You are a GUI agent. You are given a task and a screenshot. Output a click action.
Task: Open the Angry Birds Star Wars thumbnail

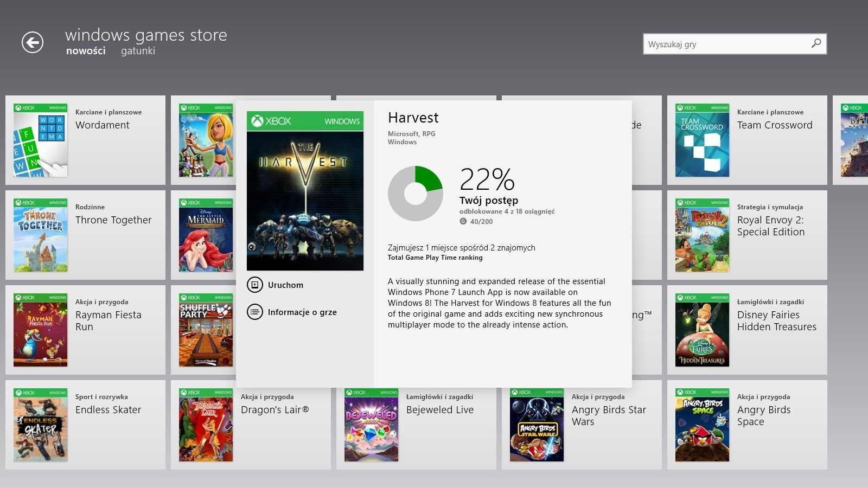(537, 425)
